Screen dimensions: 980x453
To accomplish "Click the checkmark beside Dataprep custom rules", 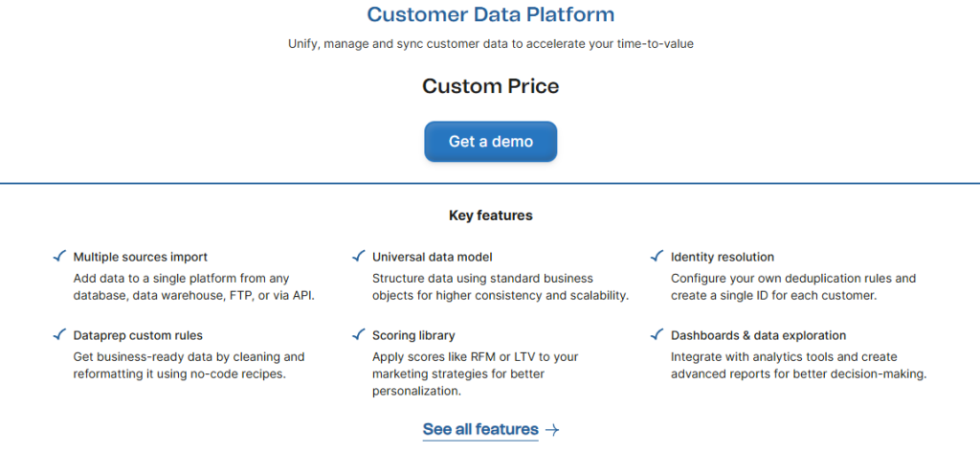I will [59, 335].
